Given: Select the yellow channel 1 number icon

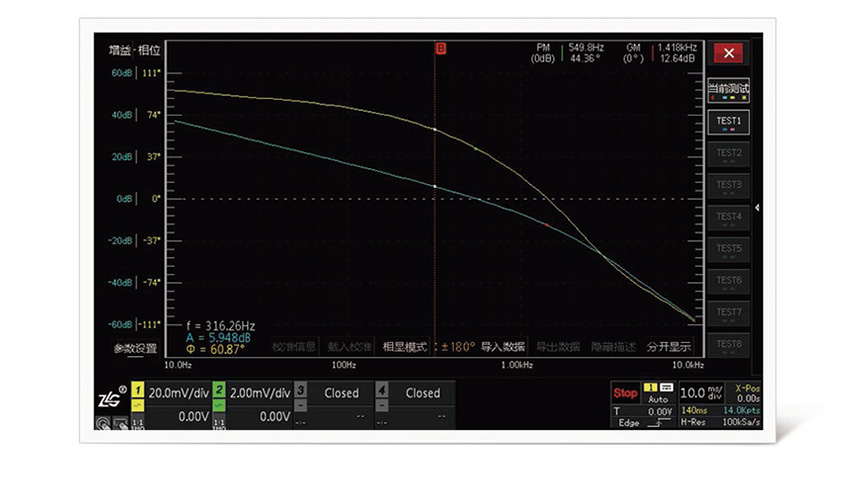Looking at the screenshot, I should tap(138, 390).
